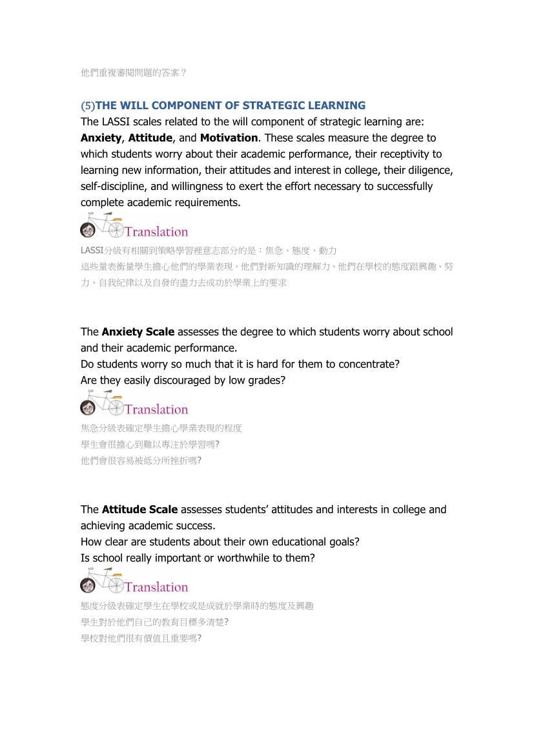Click the Chinese line starting with 焦急分級表
Viewport: 534px width, 756px height.
161,428
